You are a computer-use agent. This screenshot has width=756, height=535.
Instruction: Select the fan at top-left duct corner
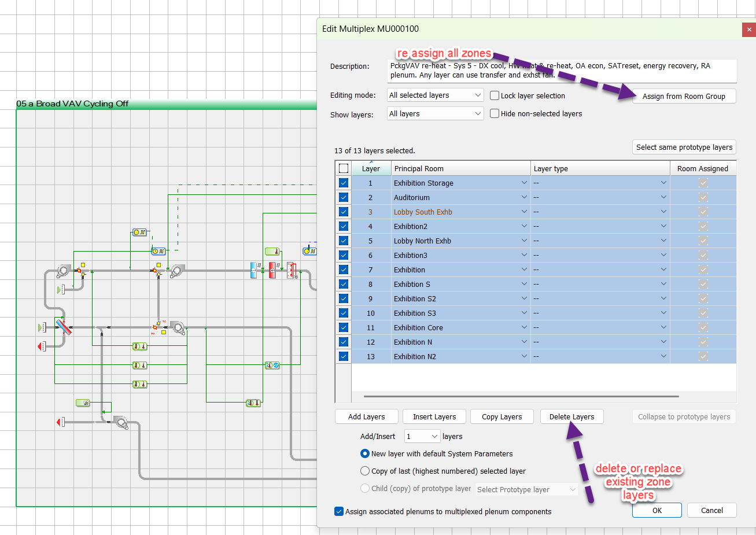coord(64,270)
